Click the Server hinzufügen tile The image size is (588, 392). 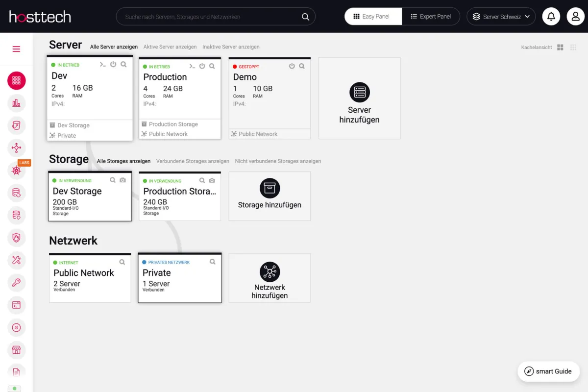[359, 98]
